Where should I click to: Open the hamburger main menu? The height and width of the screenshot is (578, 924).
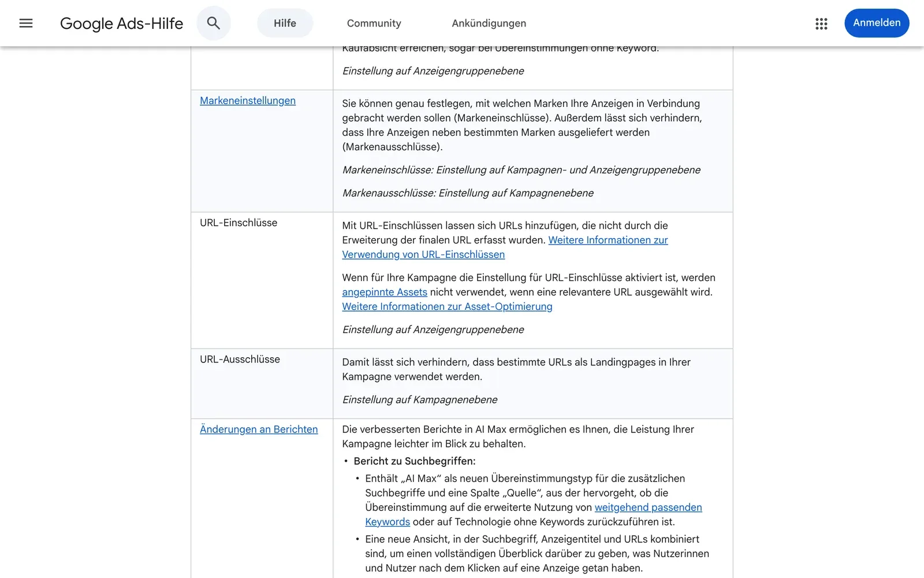tap(26, 23)
